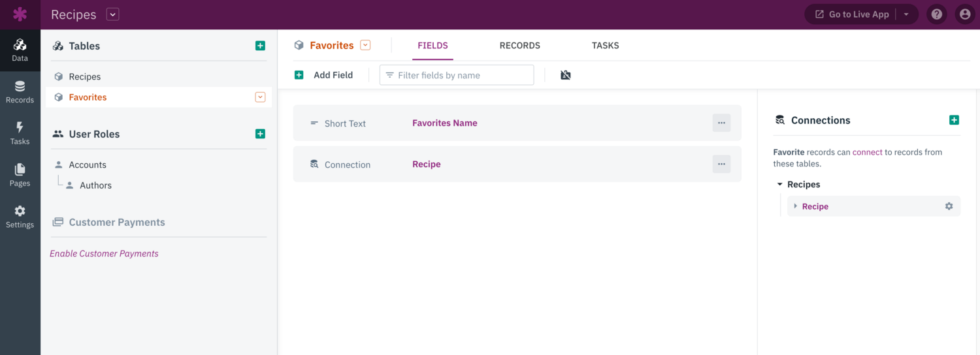
Task: Click Customer Payments heading
Action: coord(117,222)
